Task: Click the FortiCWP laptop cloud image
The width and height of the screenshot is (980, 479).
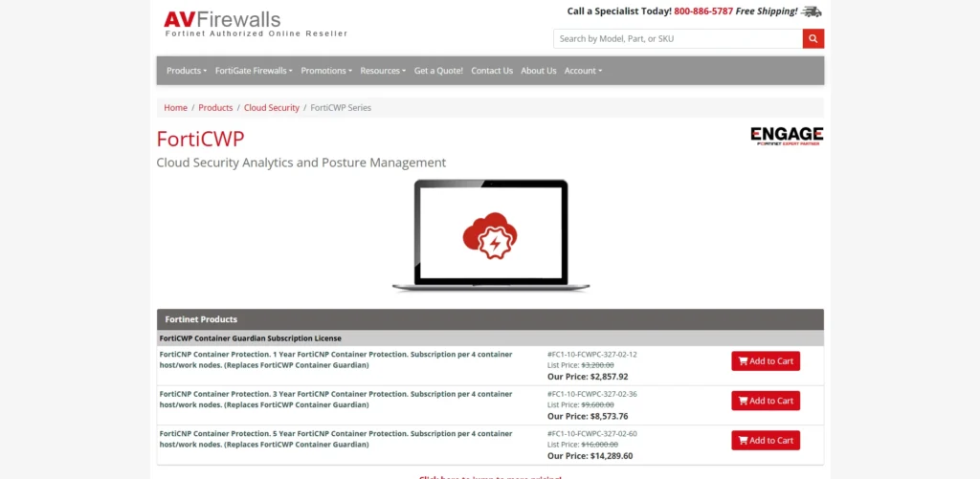Action: (491, 235)
